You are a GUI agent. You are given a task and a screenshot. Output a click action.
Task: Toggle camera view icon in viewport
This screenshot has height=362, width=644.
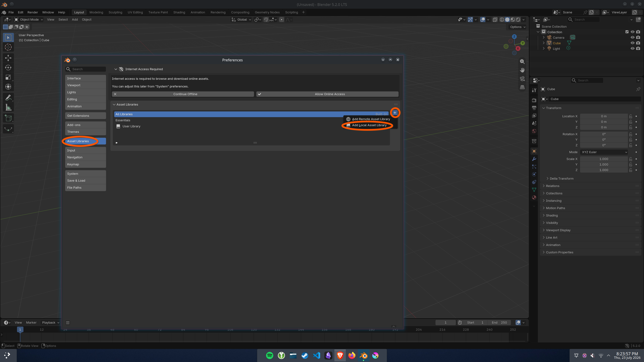click(x=522, y=79)
